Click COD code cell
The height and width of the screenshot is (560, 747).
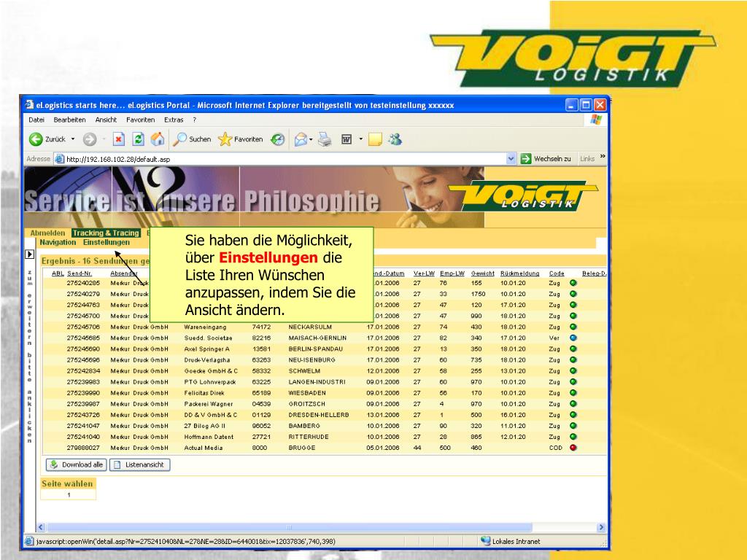click(x=555, y=448)
